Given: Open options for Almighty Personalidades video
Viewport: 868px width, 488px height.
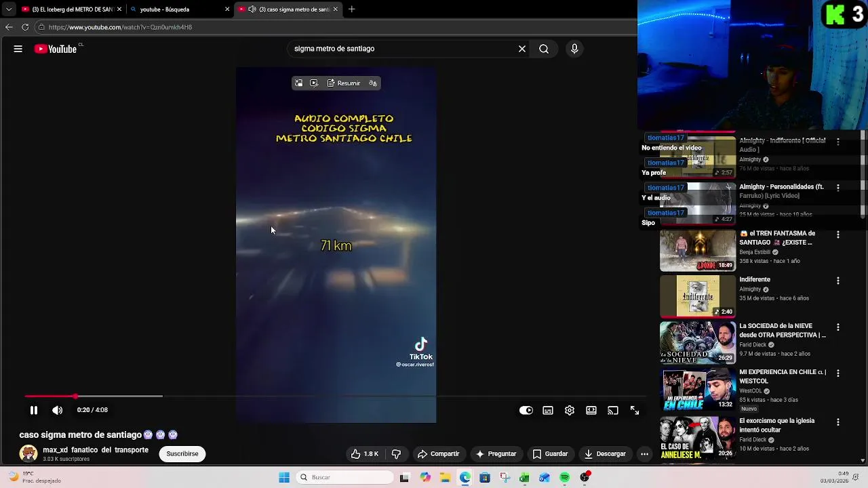Looking at the screenshot, I should click(838, 188).
